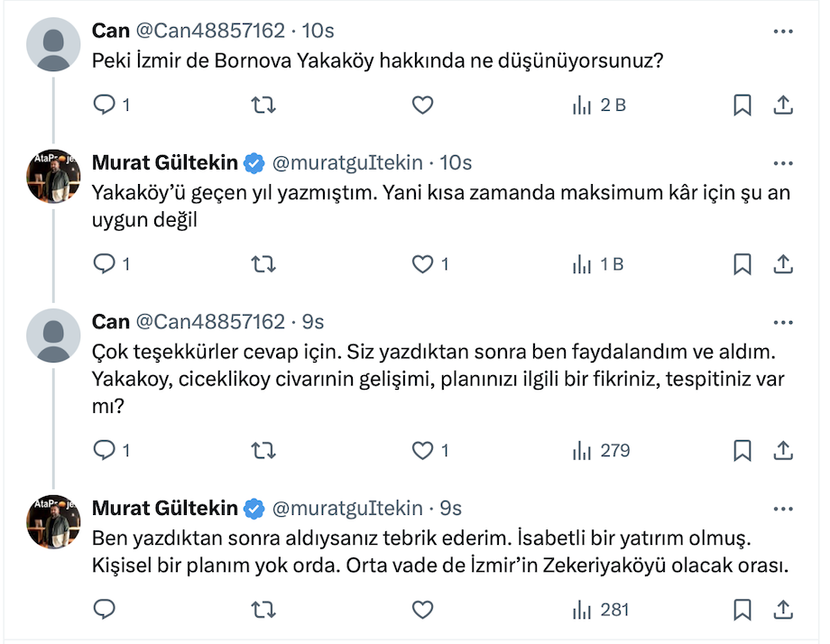Open @muratguItekin handle on the last tweet
830x644 pixels.
click(x=347, y=508)
